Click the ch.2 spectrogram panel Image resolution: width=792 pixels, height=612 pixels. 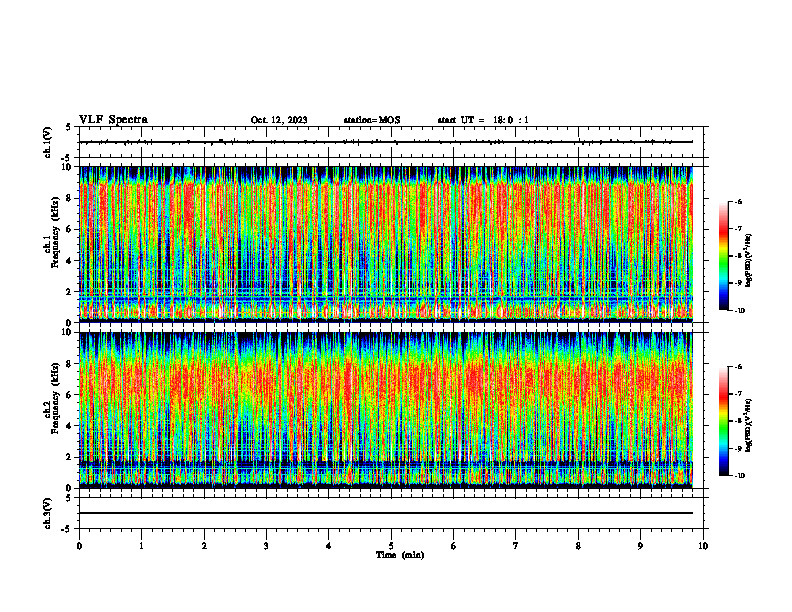pyautogui.click(x=386, y=410)
